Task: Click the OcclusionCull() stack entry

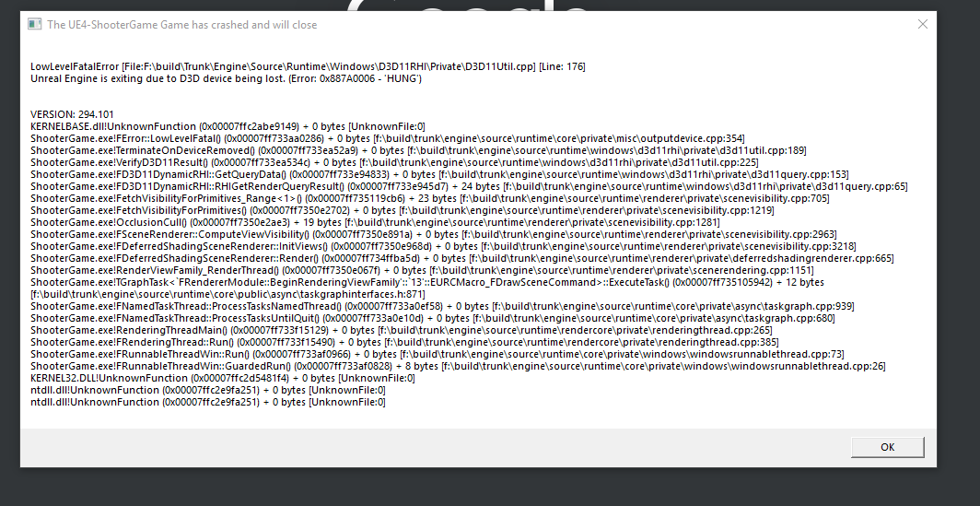Action: (x=375, y=222)
